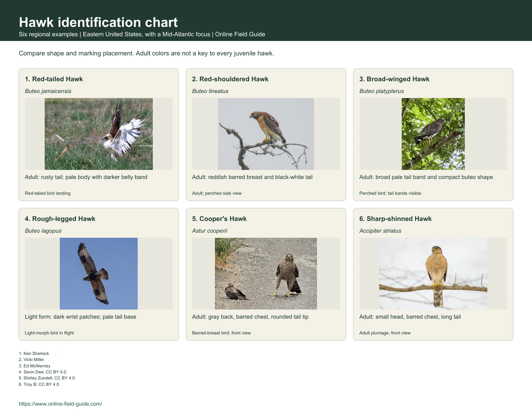Click the '1. Red-tailed Hawk' heading
The width and height of the screenshot is (532, 411).
(x=54, y=79)
